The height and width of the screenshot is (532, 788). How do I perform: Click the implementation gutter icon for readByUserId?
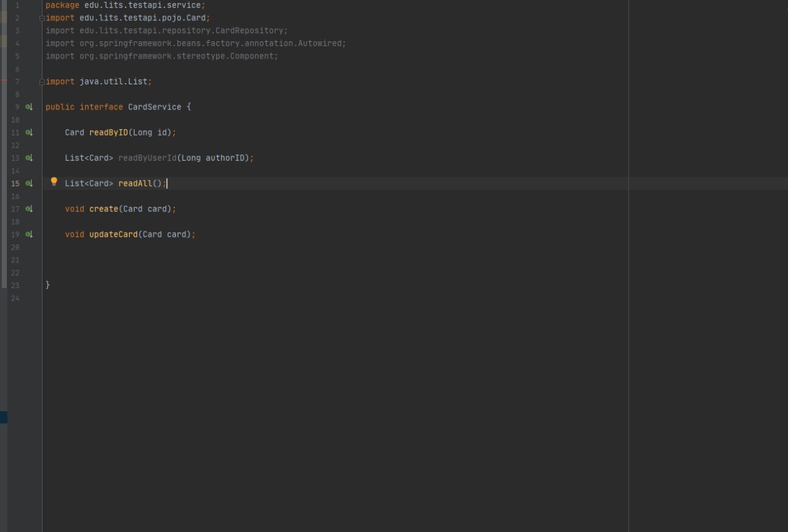pos(29,158)
